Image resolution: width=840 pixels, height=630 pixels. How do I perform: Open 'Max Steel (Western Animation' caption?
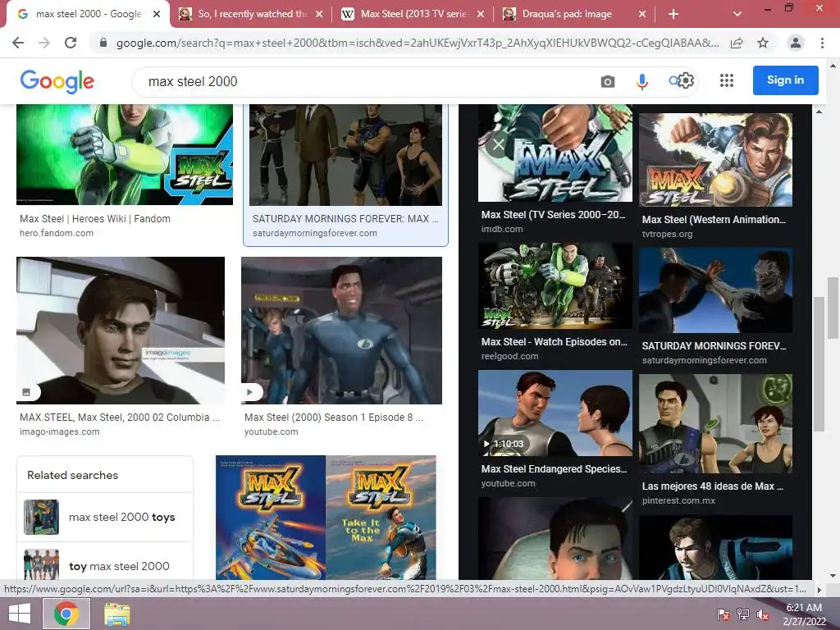tap(714, 219)
